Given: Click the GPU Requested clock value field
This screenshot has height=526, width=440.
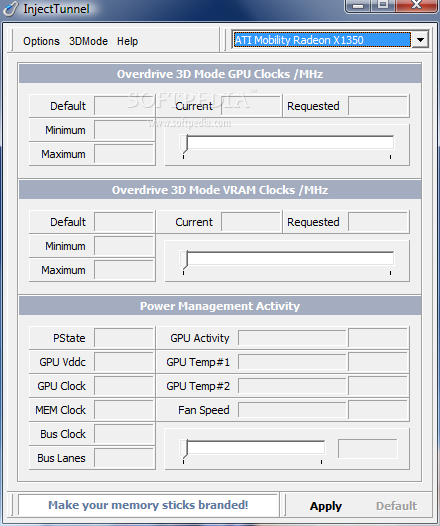Looking at the screenshot, I should [x=378, y=106].
